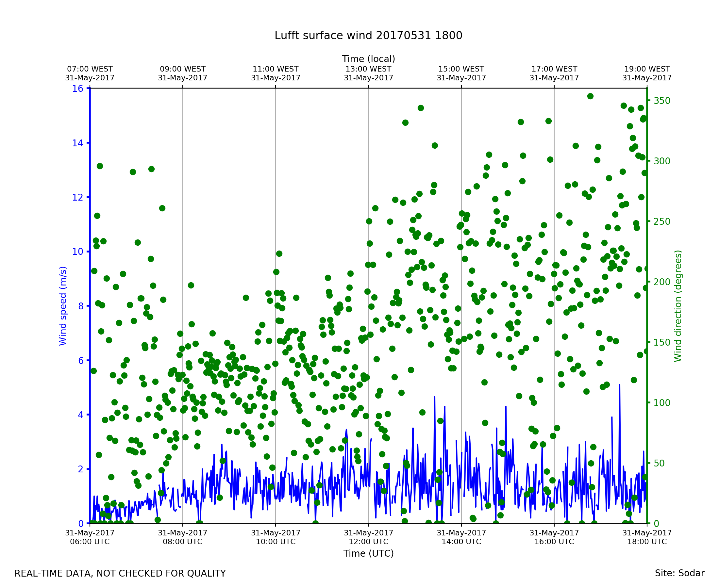Click the green '150' wind direction tick label
Image resolution: width=719 pixels, height=588 pixels.
(x=662, y=342)
